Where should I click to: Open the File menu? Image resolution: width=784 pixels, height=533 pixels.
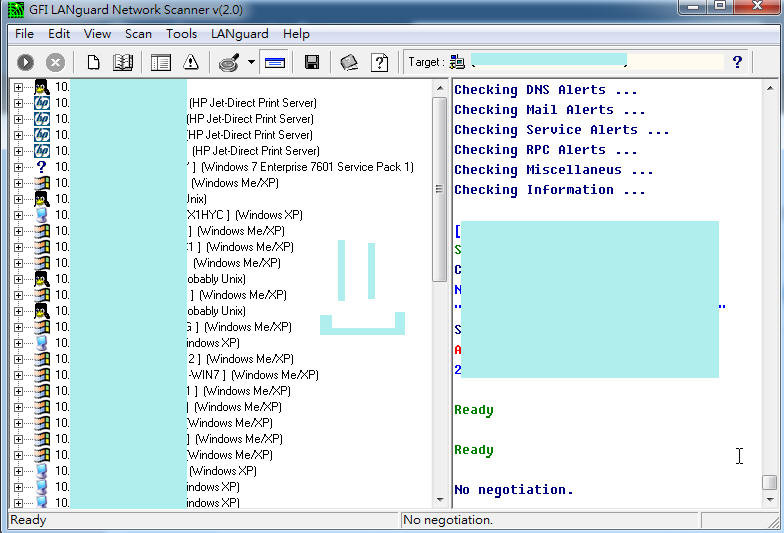tap(24, 34)
